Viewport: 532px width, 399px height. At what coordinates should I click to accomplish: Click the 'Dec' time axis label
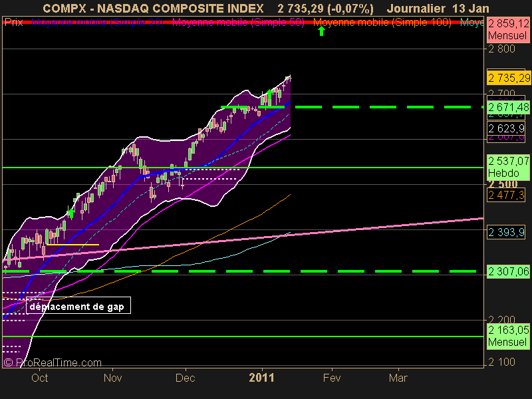coord(186,378)
